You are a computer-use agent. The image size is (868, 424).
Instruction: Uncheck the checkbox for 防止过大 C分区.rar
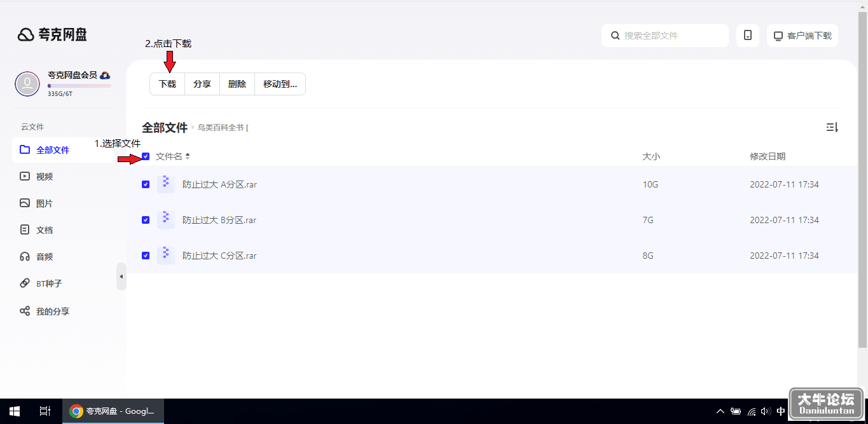pos(146,256)
